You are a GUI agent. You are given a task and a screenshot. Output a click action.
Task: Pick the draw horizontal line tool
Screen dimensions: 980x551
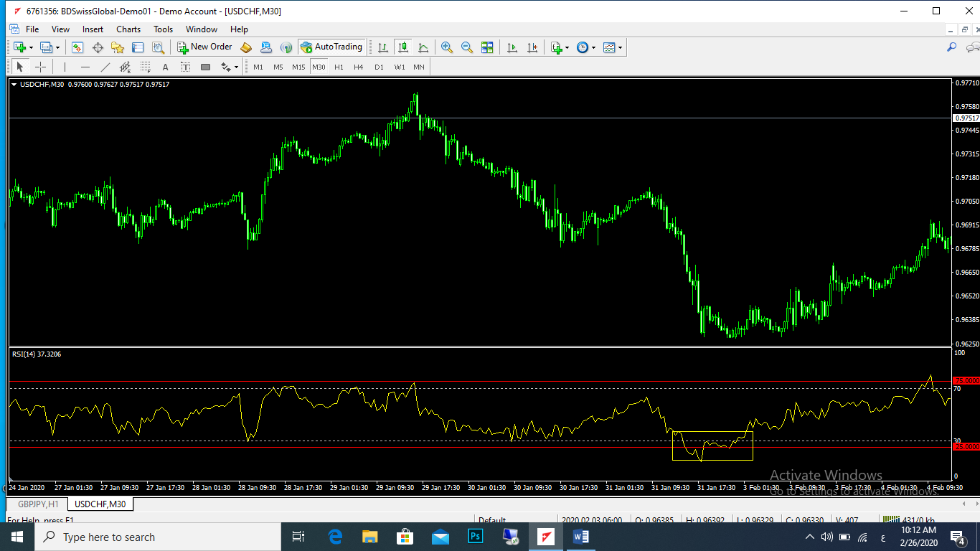pos(85,67)
